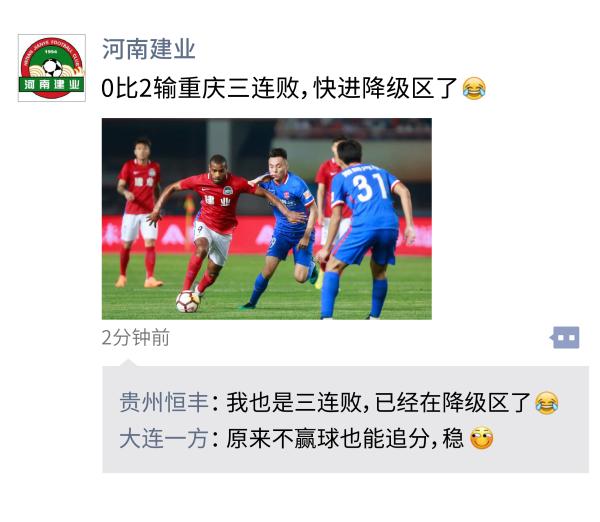
Task: Tap the 大连一方 commenter name
Action: coord(164,438)
